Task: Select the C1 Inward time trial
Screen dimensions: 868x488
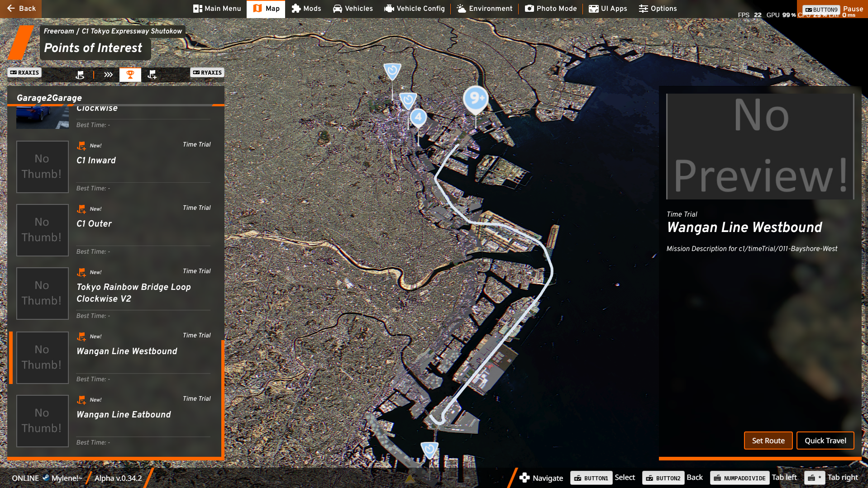Action: click(x=115, y=166)
